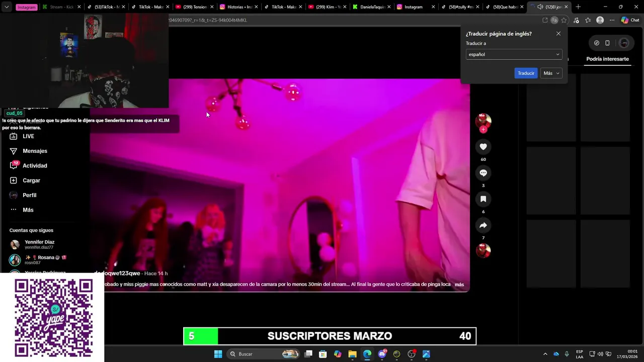Viewport: 644px width, 362px height.
Task: Bookmark the video with the save icon
Action: click(x=483, y=199)
